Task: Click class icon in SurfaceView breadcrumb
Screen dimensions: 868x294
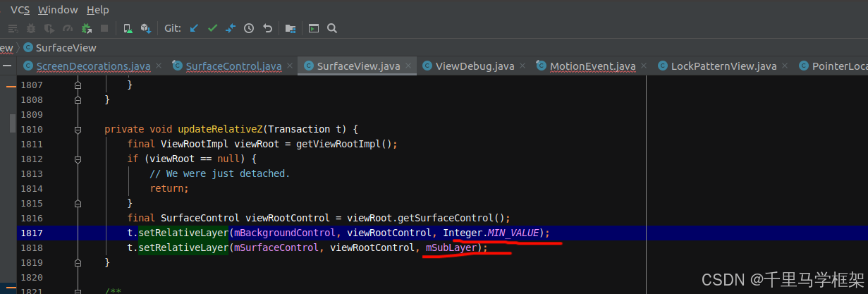Action: 28,47
